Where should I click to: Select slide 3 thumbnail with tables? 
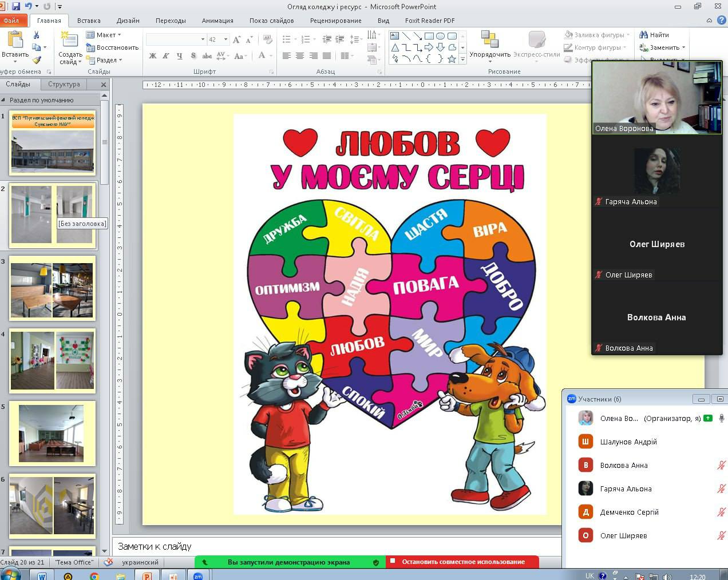(x=52, y=290)
